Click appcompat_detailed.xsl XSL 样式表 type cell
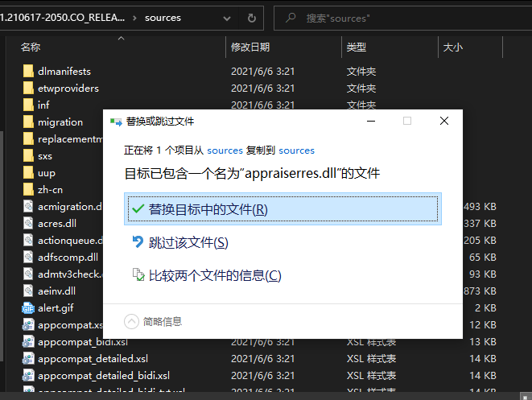 click(371, 359)
